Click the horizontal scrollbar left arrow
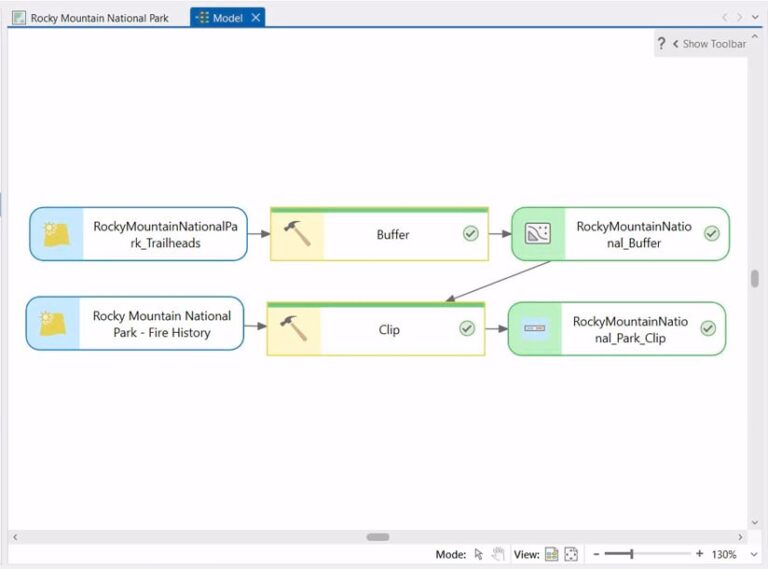 (15, 537)
